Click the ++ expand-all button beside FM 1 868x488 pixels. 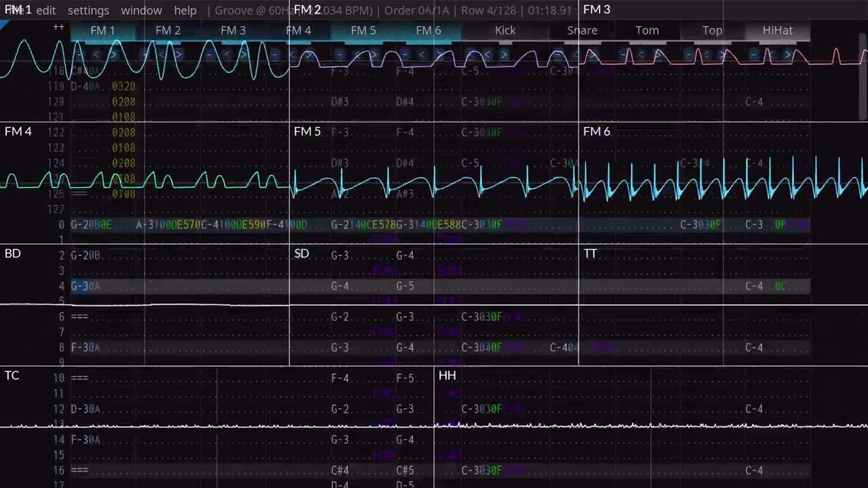point(59,28)
